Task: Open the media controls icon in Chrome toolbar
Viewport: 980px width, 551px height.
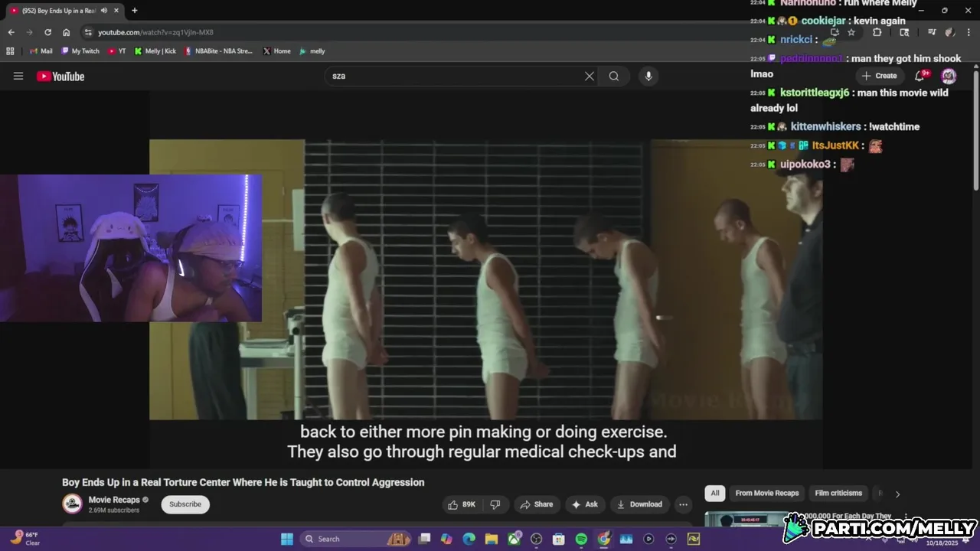Action: coord(932,32)
